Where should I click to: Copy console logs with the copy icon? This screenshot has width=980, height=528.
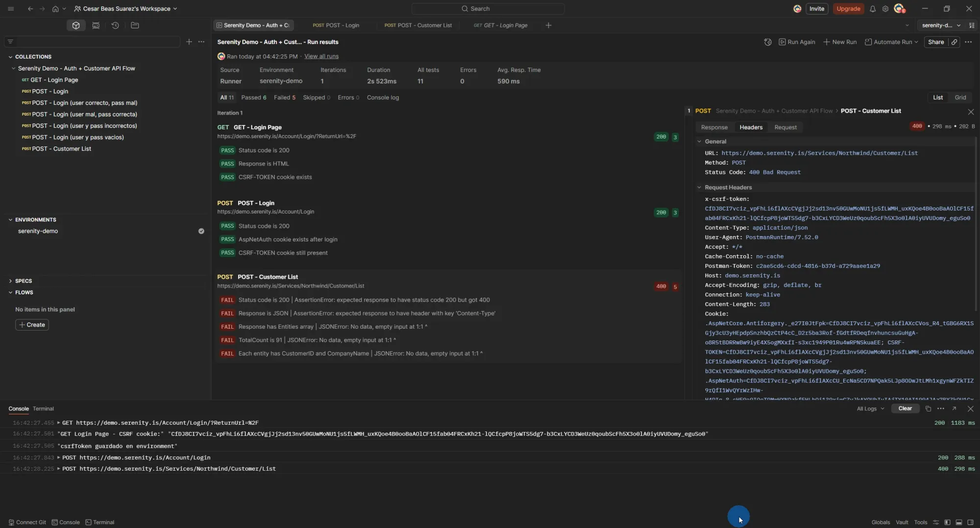(x=928, y=408)
